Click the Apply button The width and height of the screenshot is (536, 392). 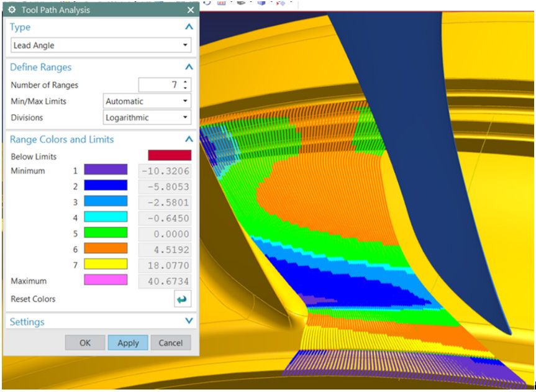[128, 343]
